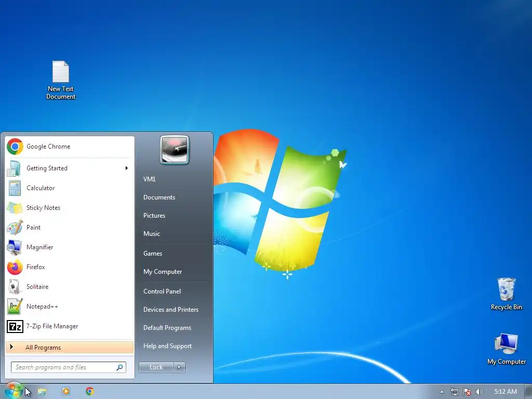Open Games from Start menu
The width and height of the screenshot is (532, 399).
click(x=153, y=254)
